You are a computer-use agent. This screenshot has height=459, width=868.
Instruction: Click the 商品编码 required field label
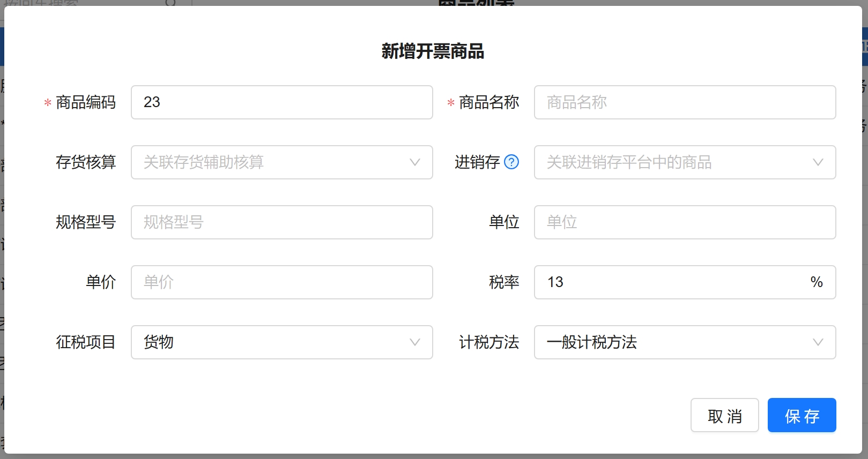click(86, 102)
